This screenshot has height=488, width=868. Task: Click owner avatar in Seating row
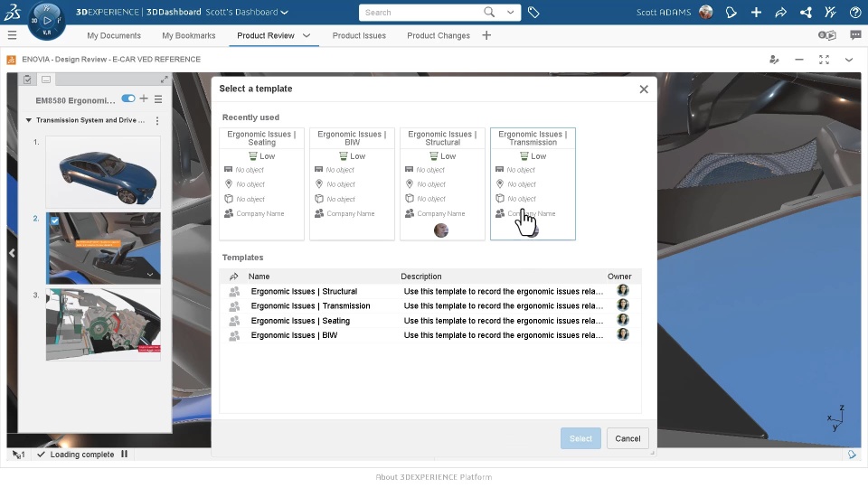coord(623,320)
